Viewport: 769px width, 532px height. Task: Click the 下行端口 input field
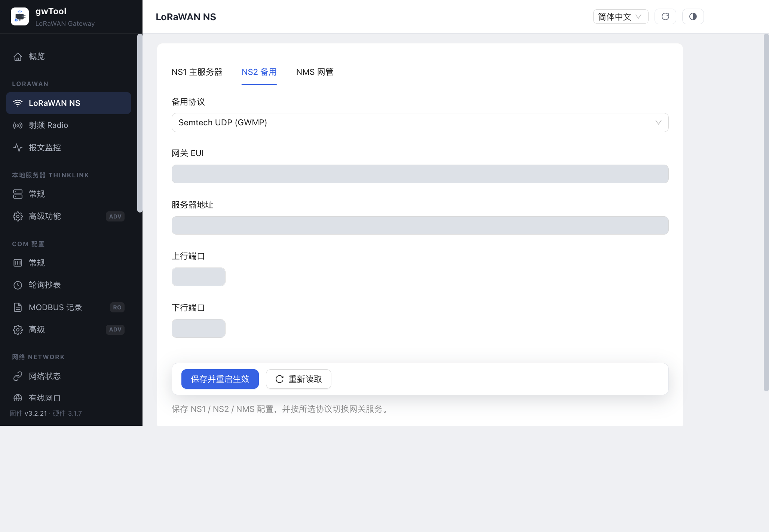[x=199, y=328]
